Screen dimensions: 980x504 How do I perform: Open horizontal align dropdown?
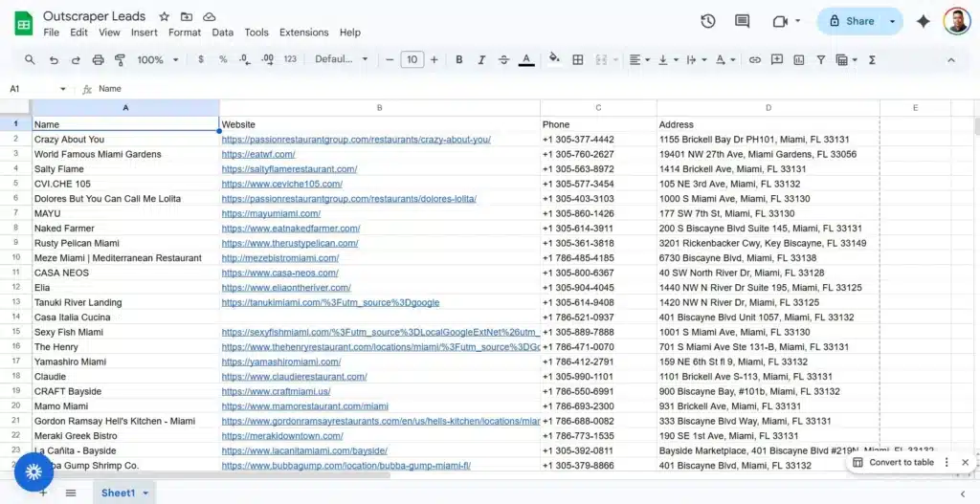click(x=638, y=60)
